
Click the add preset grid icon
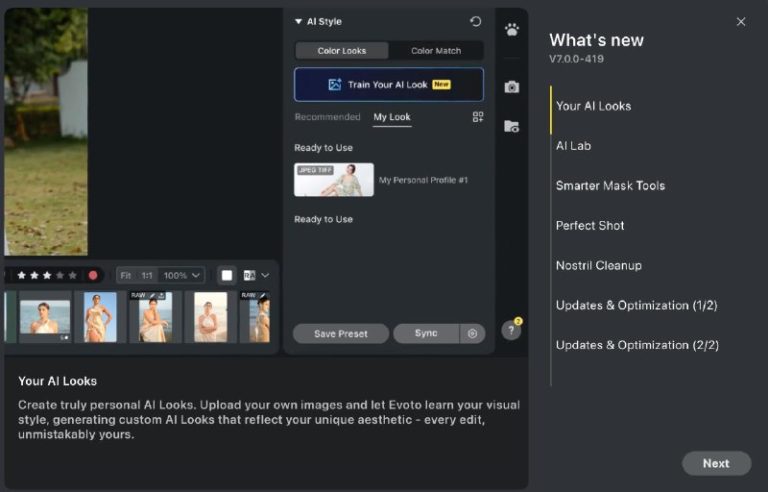[x=478, y=117]
